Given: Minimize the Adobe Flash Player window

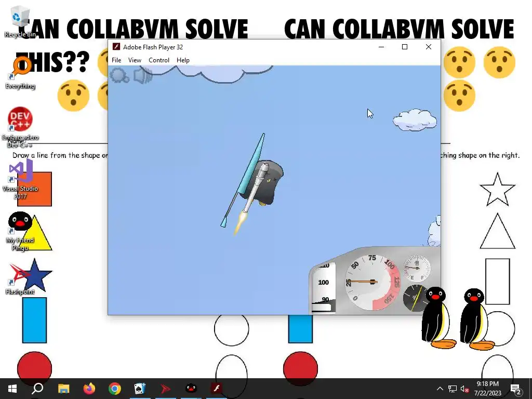Looking at the screenshot, I should tap(381, 47).
